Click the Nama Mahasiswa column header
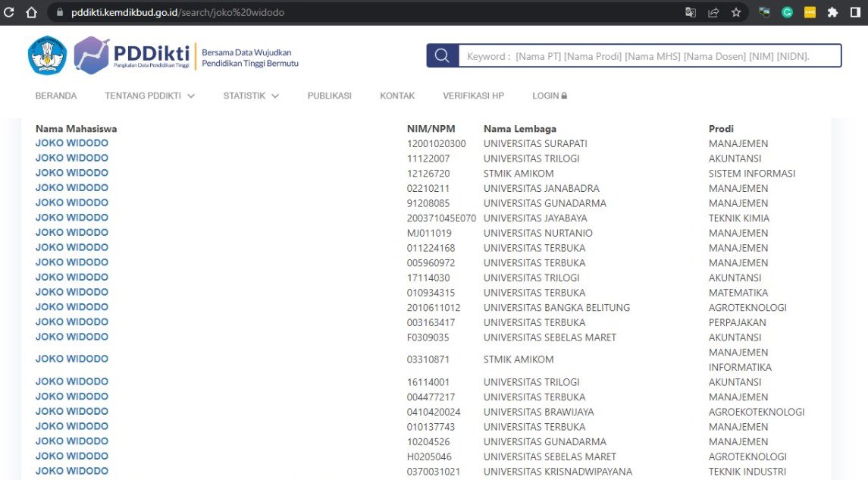Image resolution: width=868 pixels, height=480 pixels. click(76, 128)
